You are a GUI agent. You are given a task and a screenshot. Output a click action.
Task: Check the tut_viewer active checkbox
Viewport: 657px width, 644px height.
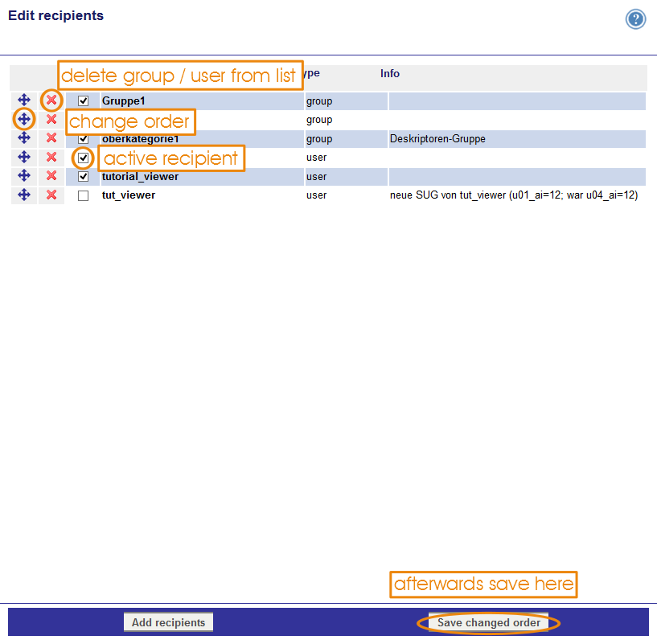[x=84, y=195]
